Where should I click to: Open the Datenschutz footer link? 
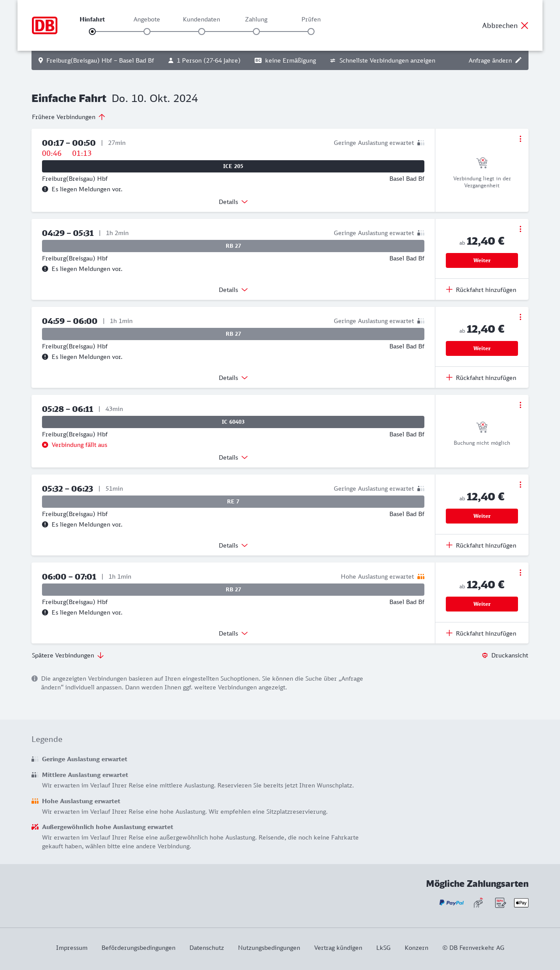pyautogui.click(x=206, y=948)
